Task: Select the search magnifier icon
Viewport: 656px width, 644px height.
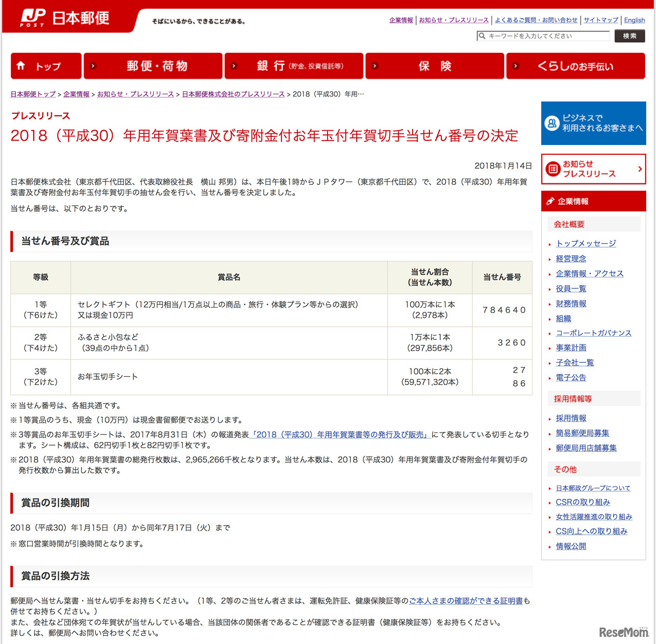Action: click(482, 36)
